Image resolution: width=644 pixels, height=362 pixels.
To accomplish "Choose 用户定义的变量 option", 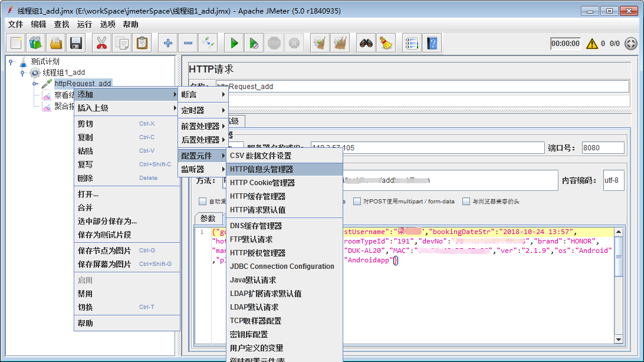I will (x=285, y=348).
